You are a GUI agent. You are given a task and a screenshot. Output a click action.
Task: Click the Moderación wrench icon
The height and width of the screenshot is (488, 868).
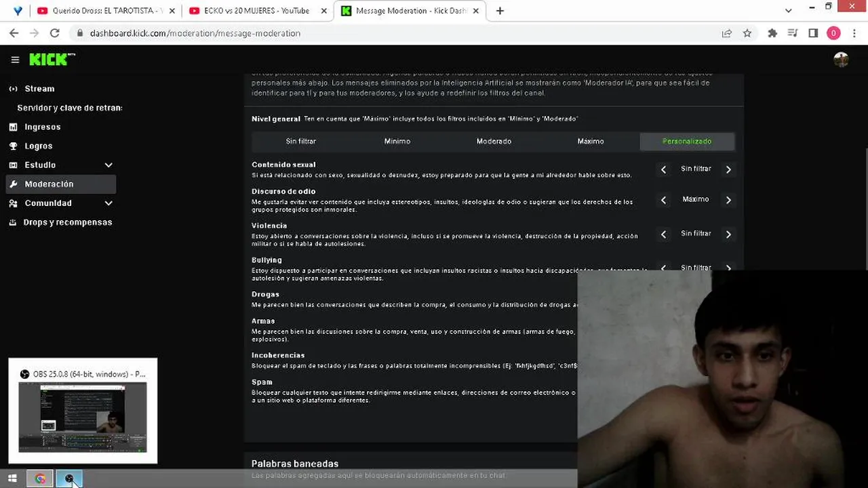[x=13, y=184]
